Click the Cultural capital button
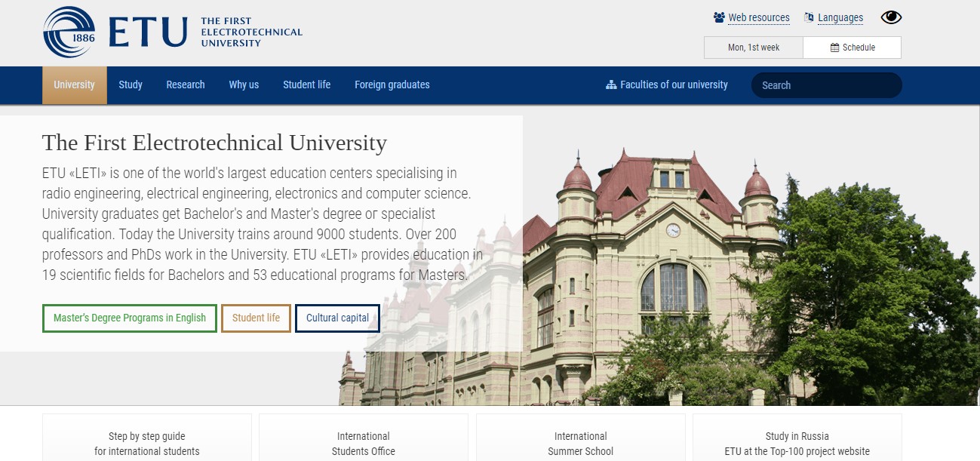 337,318
